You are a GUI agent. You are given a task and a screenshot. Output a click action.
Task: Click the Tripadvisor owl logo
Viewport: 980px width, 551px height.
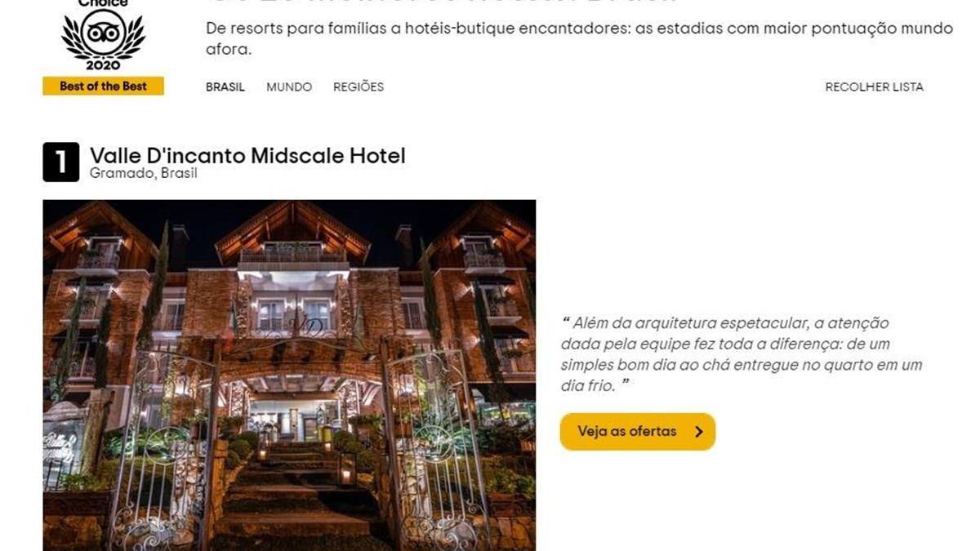click(x=104, y=33)
